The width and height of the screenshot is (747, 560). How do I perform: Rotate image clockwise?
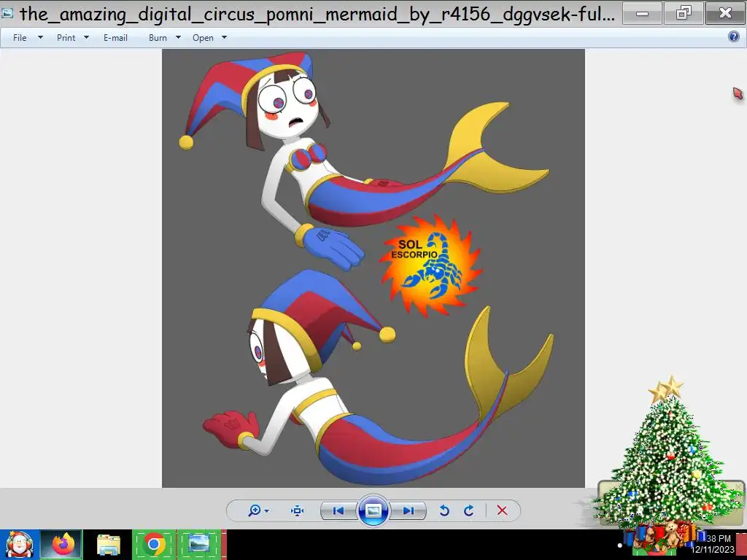[x=469, y=511]
